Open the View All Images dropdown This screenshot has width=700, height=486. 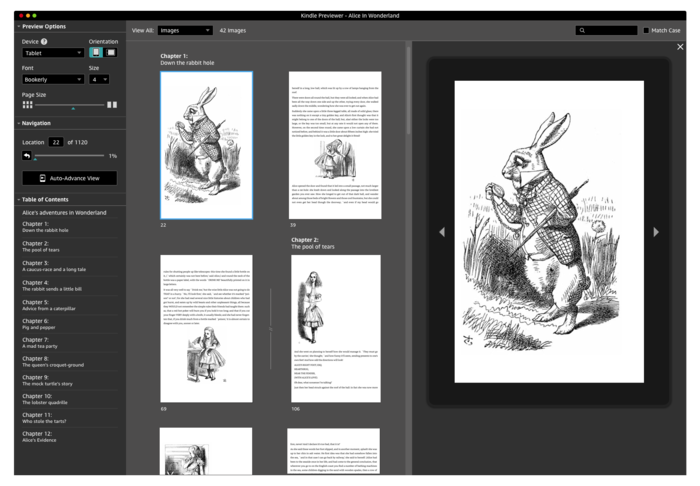click(x=185, y=30)
